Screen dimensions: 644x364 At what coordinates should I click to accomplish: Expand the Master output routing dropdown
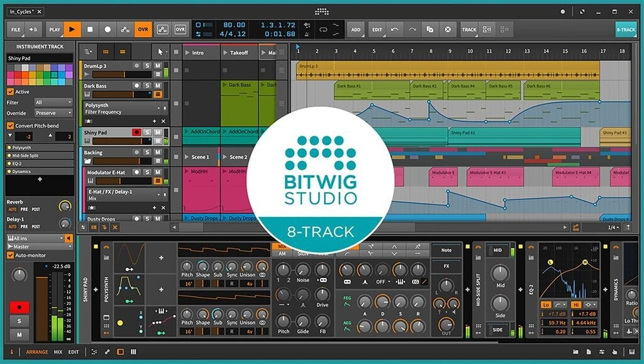(x=38, y=246)
